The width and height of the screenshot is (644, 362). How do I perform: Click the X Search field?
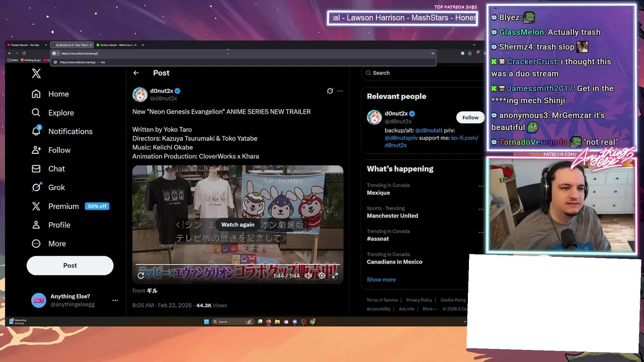click(422, 73)
